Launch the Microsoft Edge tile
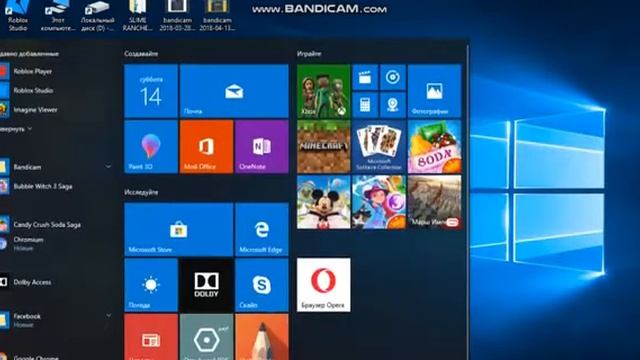 click(x=262, y=229)
